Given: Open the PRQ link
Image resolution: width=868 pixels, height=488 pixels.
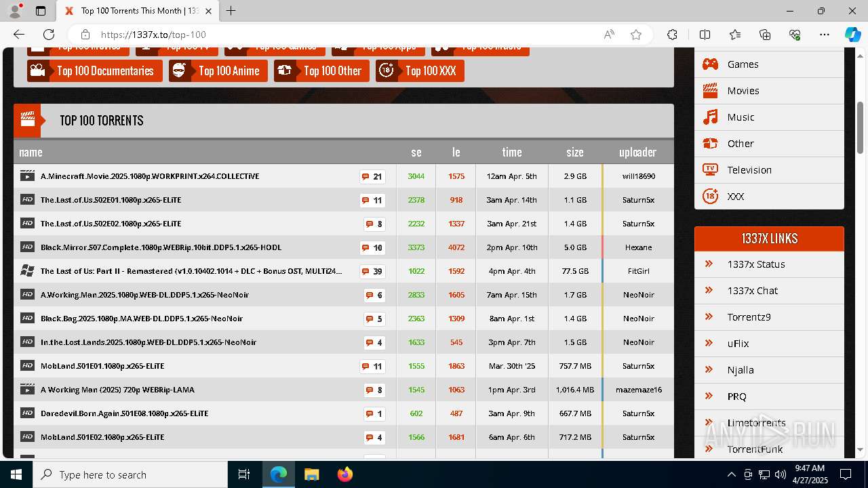Looking at the screenshot, I should [737, 396].
